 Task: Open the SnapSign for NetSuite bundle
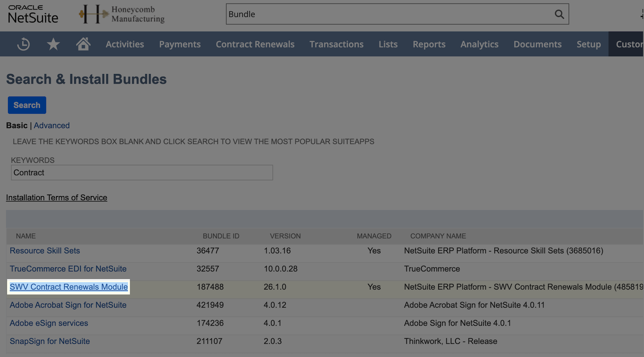pos(50,341)
